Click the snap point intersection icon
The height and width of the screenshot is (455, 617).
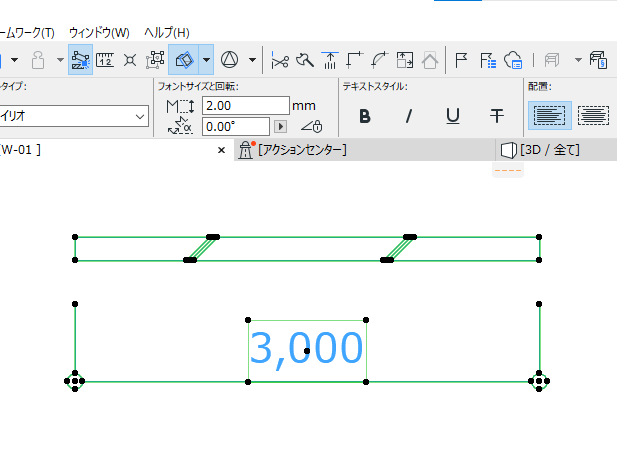point(130,60)
